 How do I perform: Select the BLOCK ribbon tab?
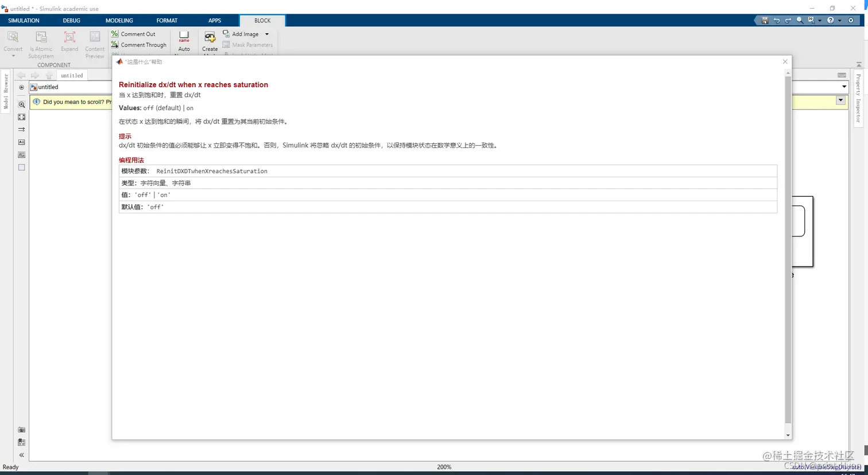262,21
